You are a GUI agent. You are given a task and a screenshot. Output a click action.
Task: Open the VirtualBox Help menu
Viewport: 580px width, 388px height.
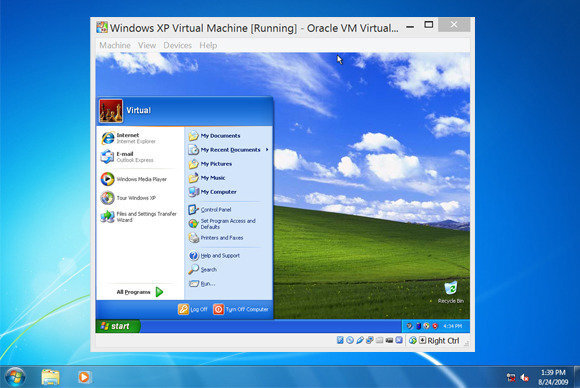208,45
